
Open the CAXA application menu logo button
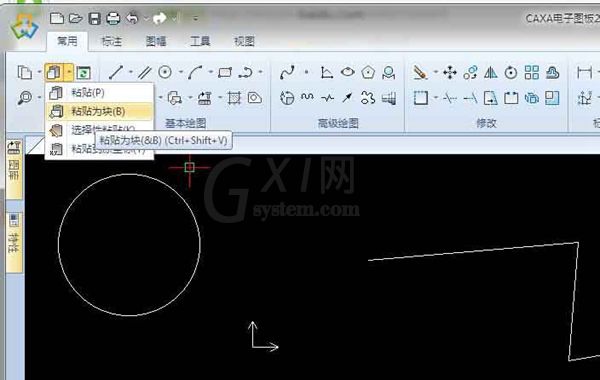click(24, 26)
